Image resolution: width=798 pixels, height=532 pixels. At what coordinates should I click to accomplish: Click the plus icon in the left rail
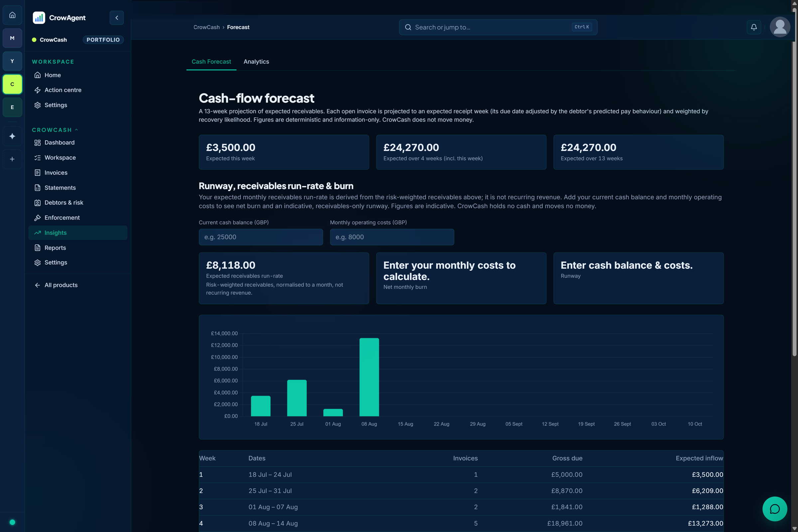[x=12, y=159]
